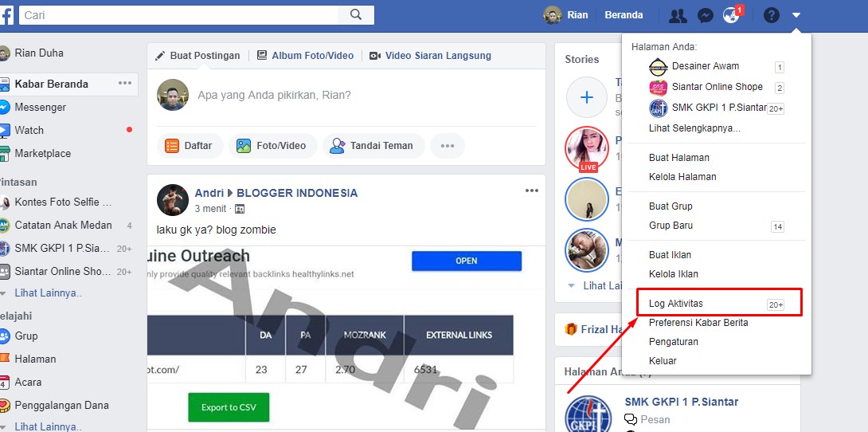Open Friend Requests icon in top bar
Image resolution: width=868 pixels, height=432 pixels.
(678, 15)
